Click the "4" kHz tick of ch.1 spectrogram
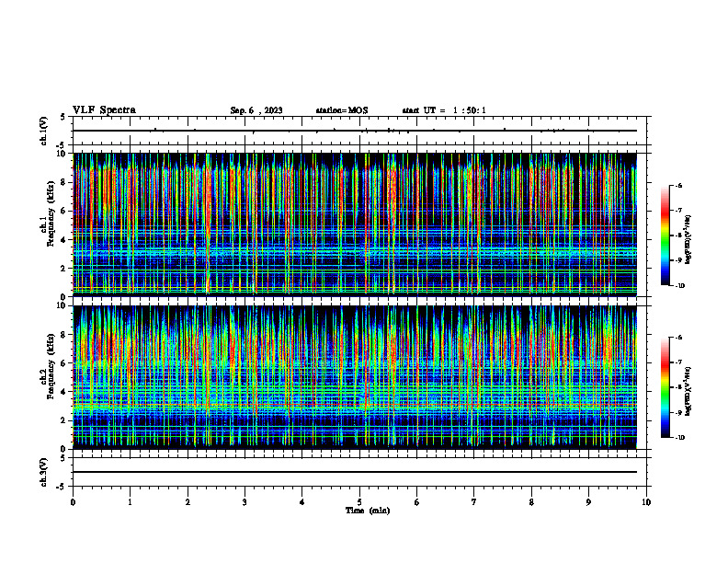728x563 pixels. point(64,240)
